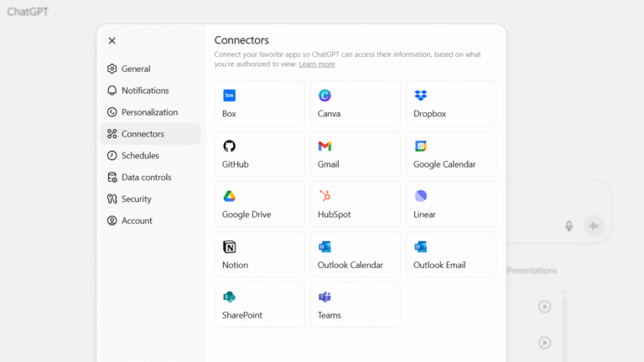The height and width of the screenshot is (362, 644).
Task: Select the SharePoint connector tile
Action: tap(259, 305)
